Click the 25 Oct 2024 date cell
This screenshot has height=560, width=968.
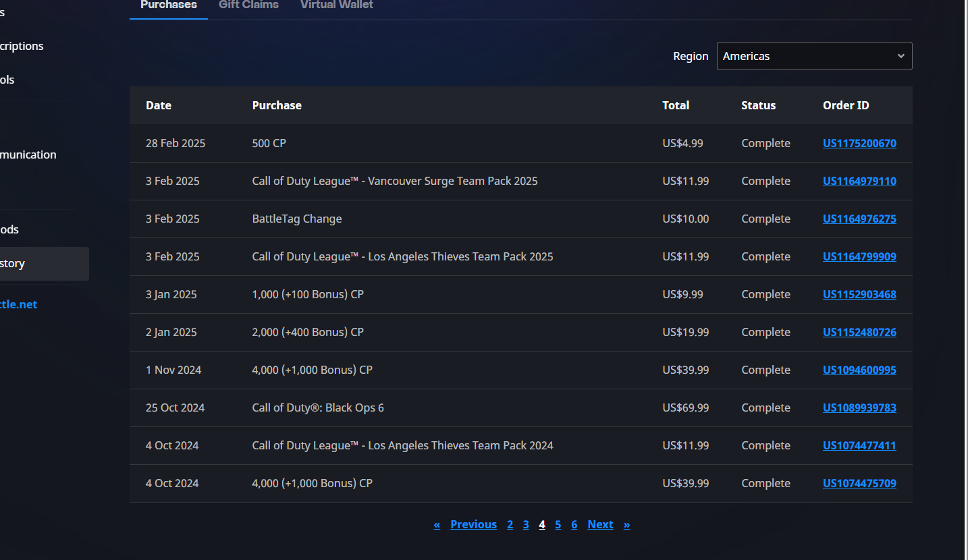(175, 408)
